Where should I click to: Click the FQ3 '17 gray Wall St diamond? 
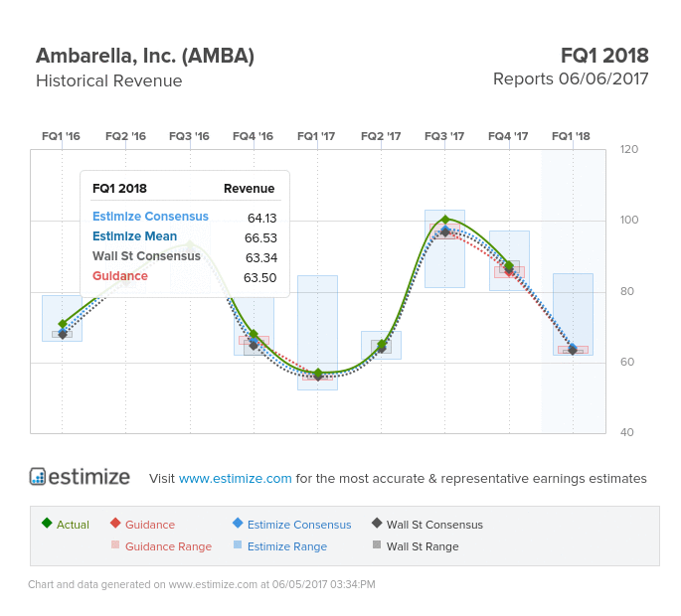point(445,232)
